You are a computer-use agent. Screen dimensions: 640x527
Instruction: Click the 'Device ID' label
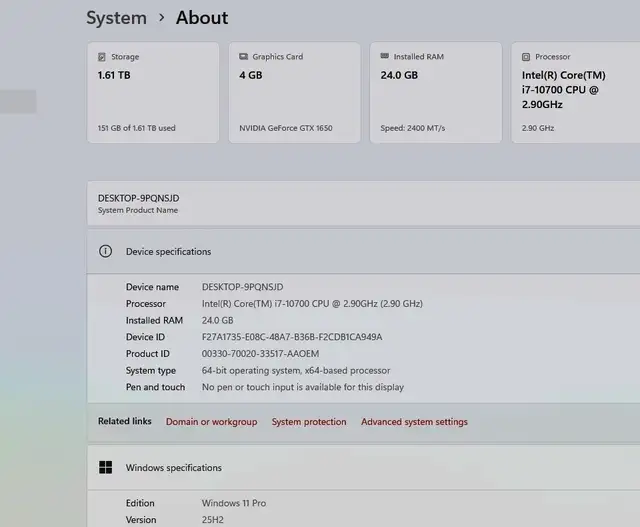[x=145, y=337]
